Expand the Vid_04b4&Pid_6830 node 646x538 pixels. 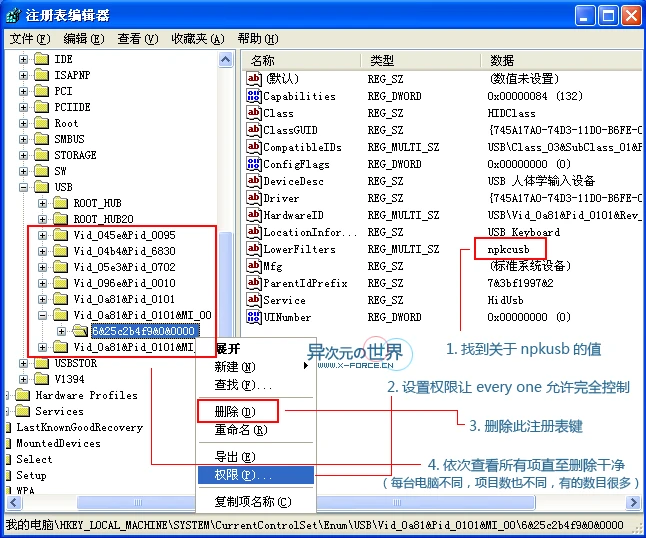point(42,251)
